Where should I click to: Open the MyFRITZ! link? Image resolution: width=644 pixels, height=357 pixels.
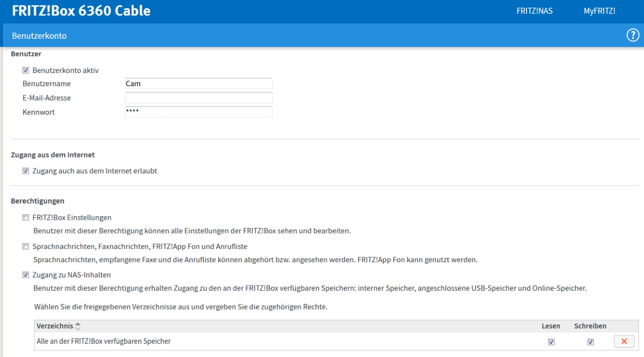(599, 11)
